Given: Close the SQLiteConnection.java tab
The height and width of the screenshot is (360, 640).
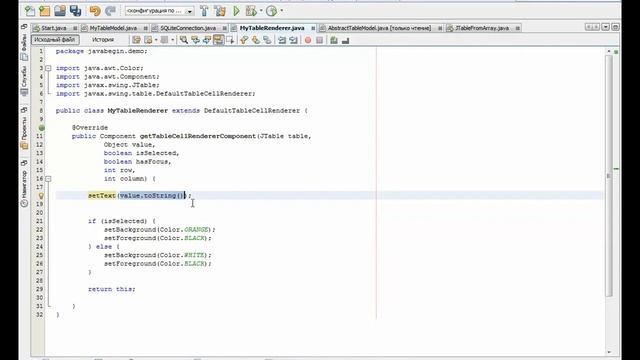Looking at the screenshot, I should (224, 28).
